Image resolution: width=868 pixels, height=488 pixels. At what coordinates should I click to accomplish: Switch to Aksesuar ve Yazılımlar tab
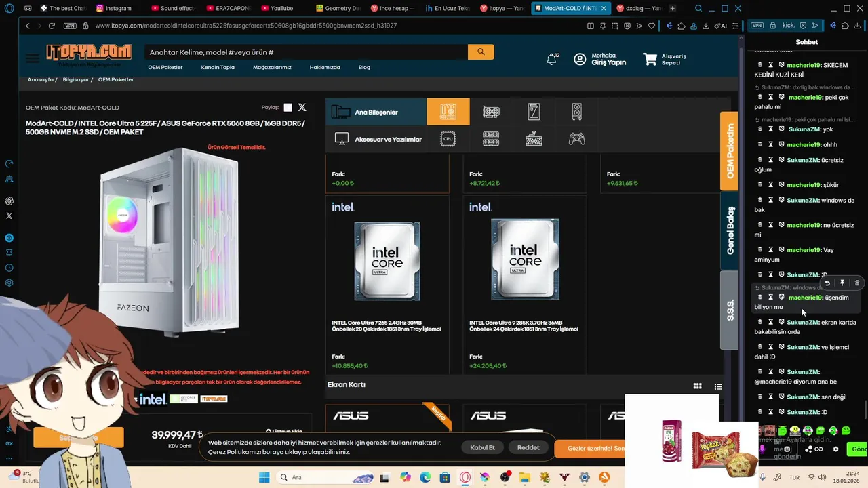376,139
